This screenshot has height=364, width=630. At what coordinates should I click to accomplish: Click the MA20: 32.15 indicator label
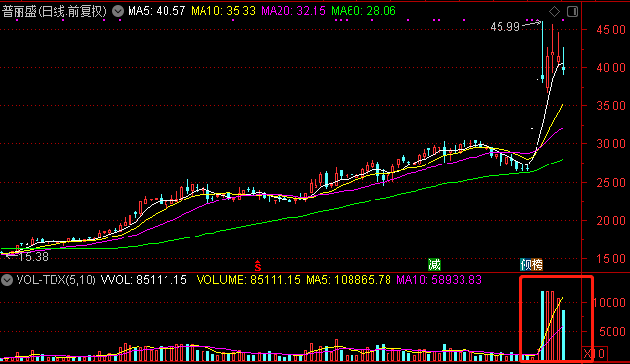pyautogui.click(x=293, y=11)
